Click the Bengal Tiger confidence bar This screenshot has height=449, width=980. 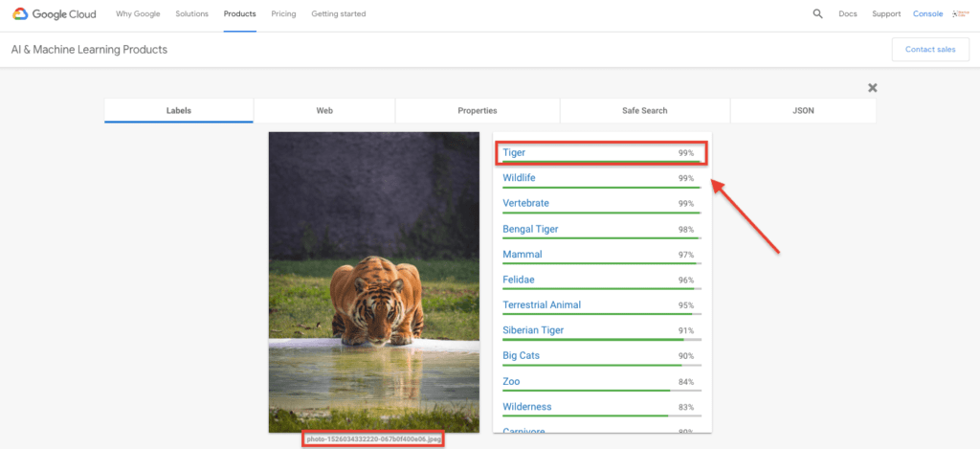click(601, 238)
